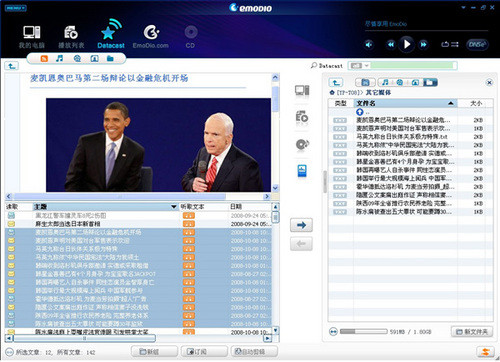Click the new folder button in device panel

pos(472,332)
